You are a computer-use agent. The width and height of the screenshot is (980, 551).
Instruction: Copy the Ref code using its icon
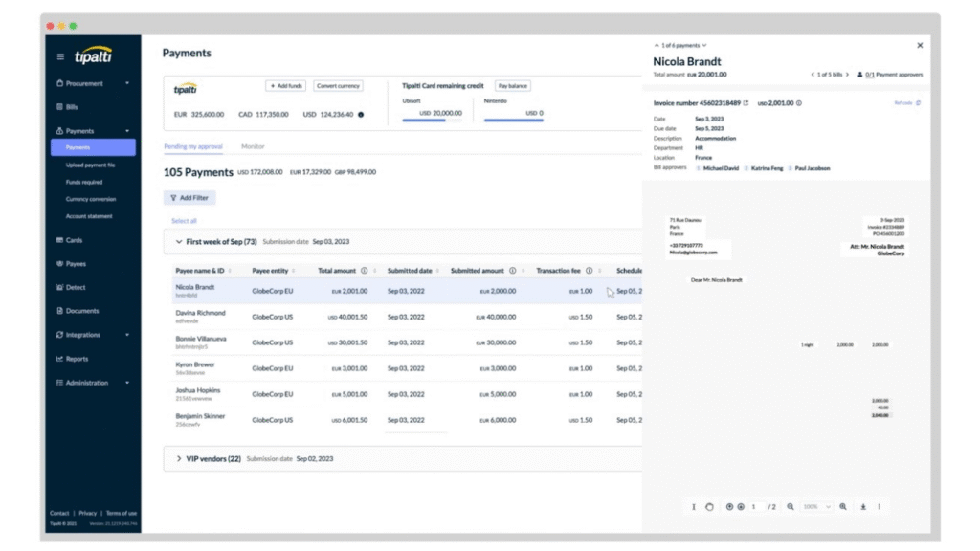(x=919, y=103)
